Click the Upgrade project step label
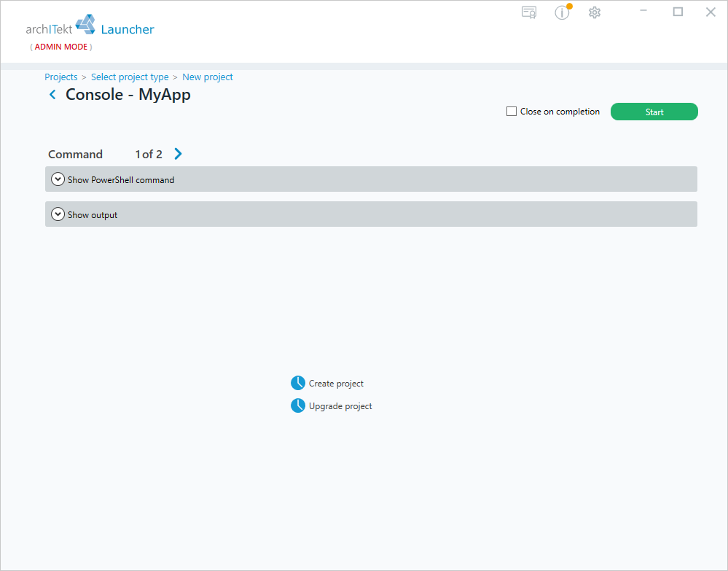 340,406
